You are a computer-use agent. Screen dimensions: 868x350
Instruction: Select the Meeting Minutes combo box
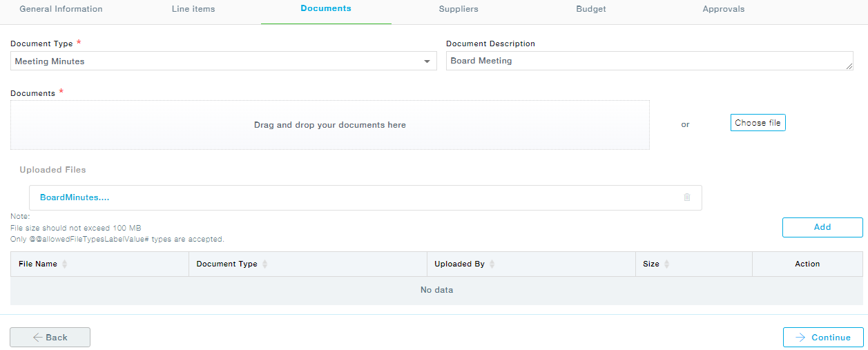214,61
